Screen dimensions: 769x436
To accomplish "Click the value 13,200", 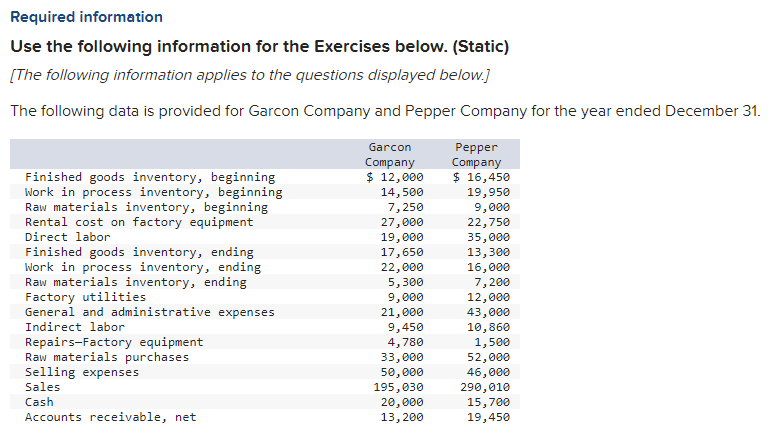I will point(402,417).
